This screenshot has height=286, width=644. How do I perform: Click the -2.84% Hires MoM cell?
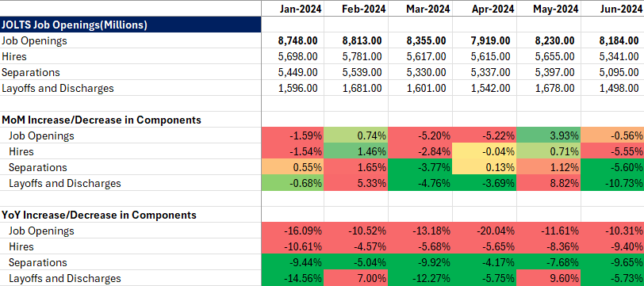click(420, 151)
